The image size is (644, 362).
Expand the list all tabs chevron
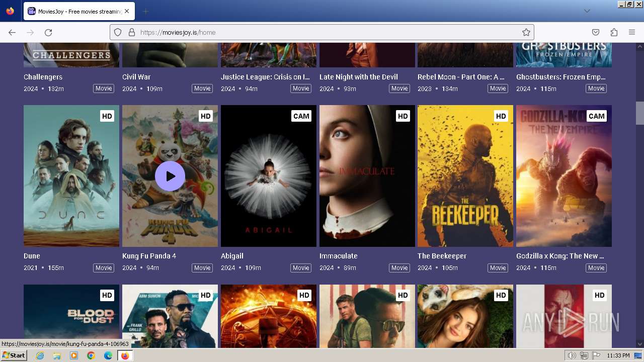(x=587, y=11)
